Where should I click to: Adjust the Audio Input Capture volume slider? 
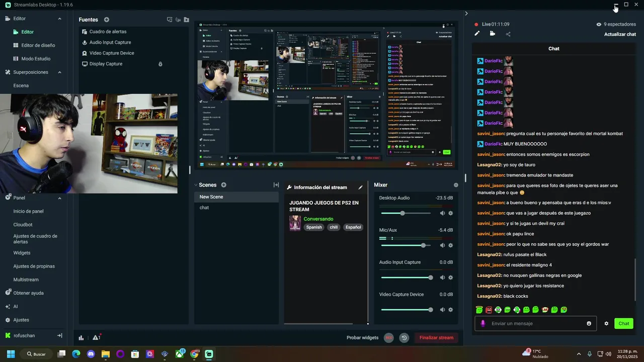406,278
